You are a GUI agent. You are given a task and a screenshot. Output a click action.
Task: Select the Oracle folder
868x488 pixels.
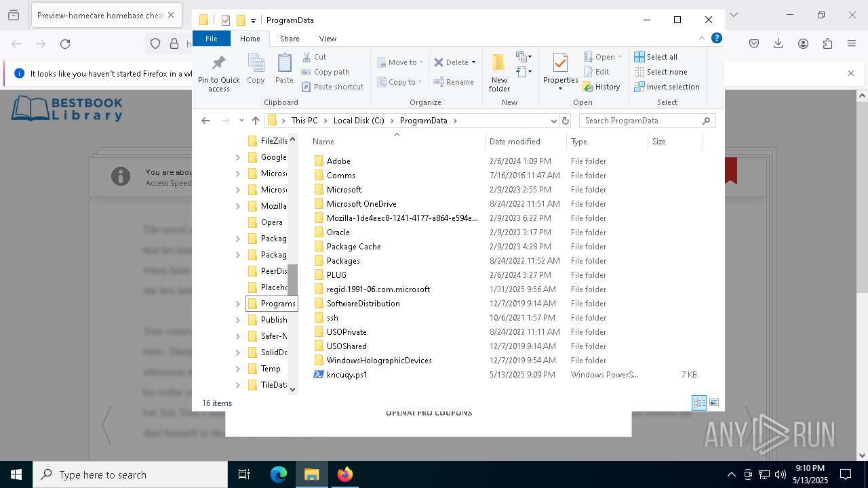pos(338,232)
